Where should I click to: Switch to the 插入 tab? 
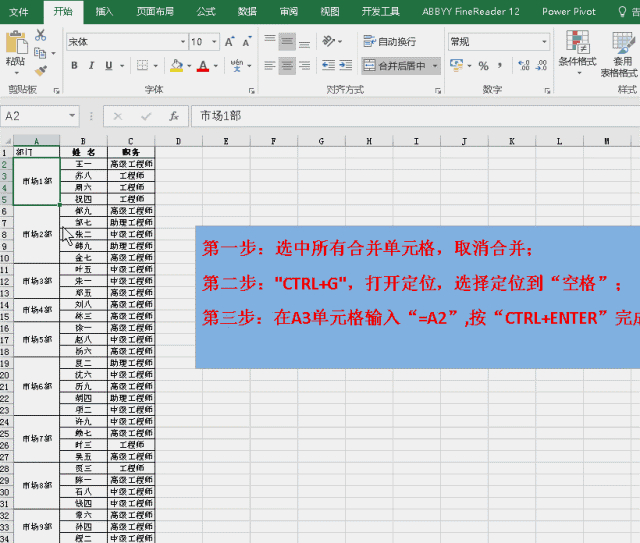104,11
